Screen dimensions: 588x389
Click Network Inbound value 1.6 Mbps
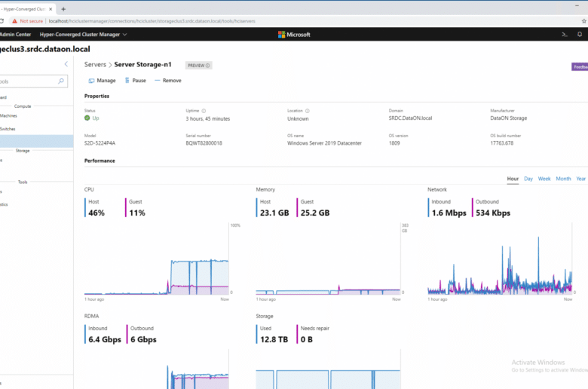point(449,213)
